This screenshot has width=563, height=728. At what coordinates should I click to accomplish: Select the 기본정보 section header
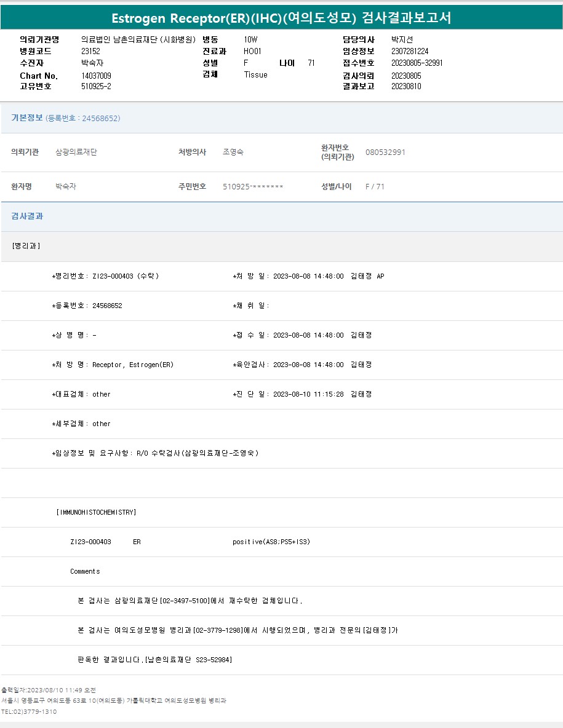[27, 117]
